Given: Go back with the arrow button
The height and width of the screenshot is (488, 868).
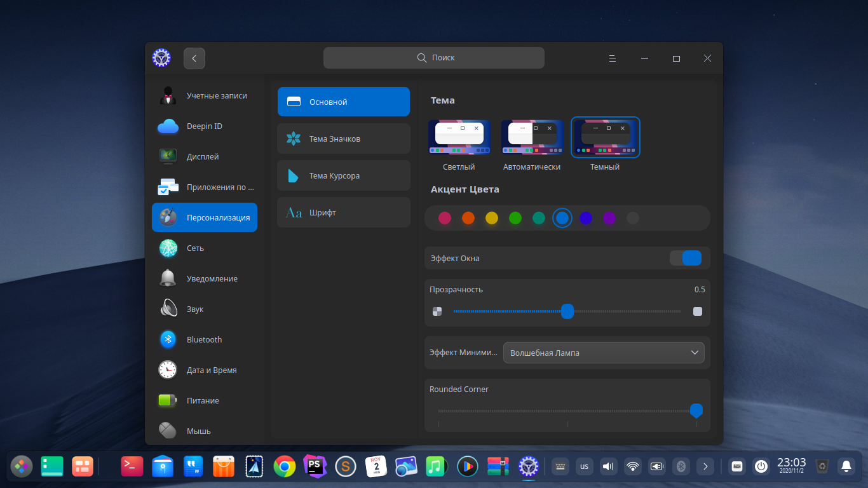Looking at the screenshot, I should tap(194, 58).
